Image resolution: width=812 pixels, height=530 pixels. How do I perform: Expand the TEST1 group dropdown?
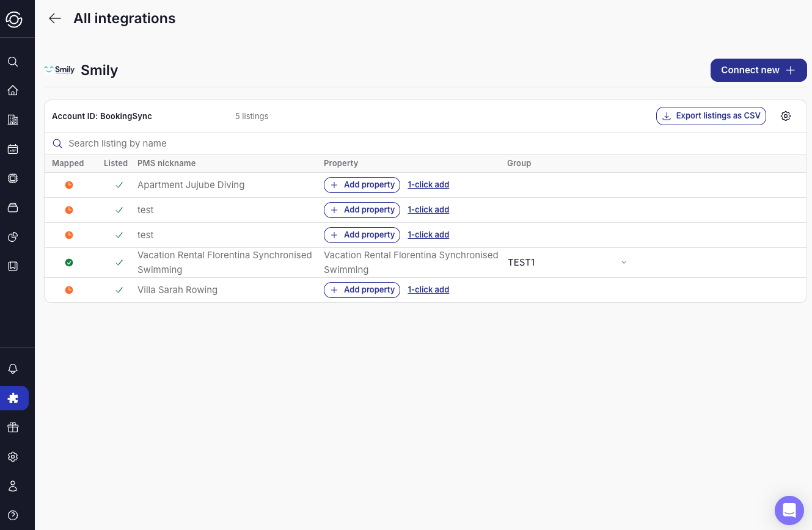[623, 263]
